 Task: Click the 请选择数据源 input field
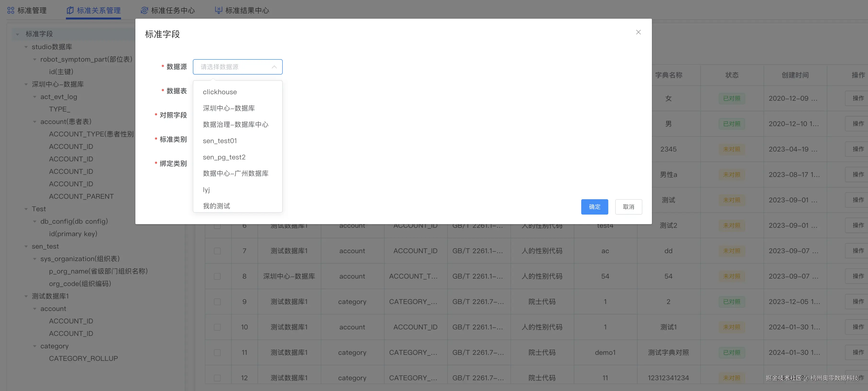(232, 67)
